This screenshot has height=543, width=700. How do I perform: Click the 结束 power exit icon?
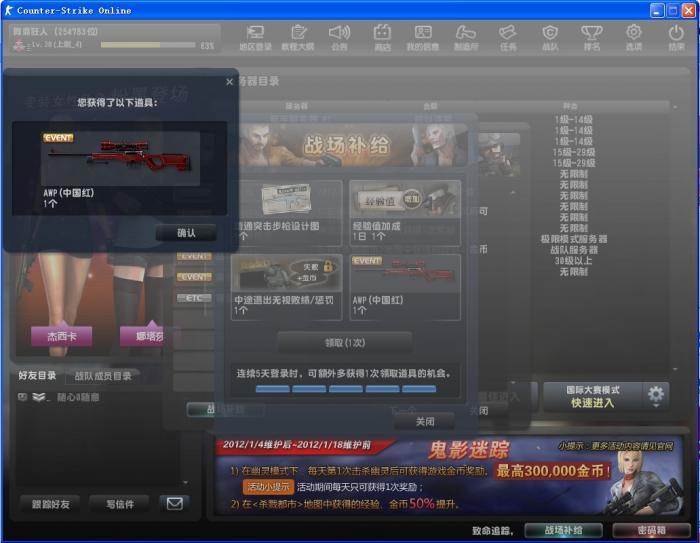[x=676, y=37]
